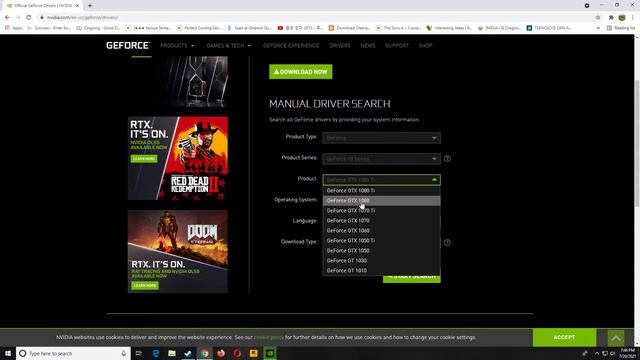This screenshot has width=640, height=360.
Task: Open Task View in the taskbar
Action: pos(138,353)
